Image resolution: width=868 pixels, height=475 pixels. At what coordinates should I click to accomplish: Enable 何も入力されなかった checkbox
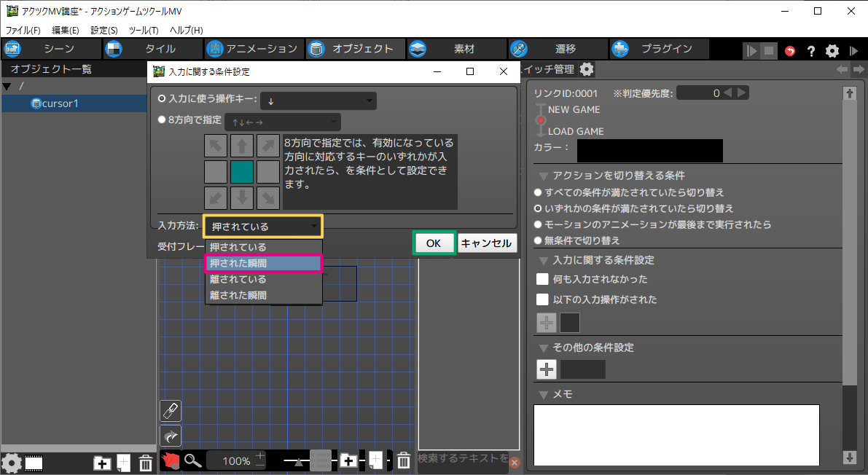pos(542,279)
